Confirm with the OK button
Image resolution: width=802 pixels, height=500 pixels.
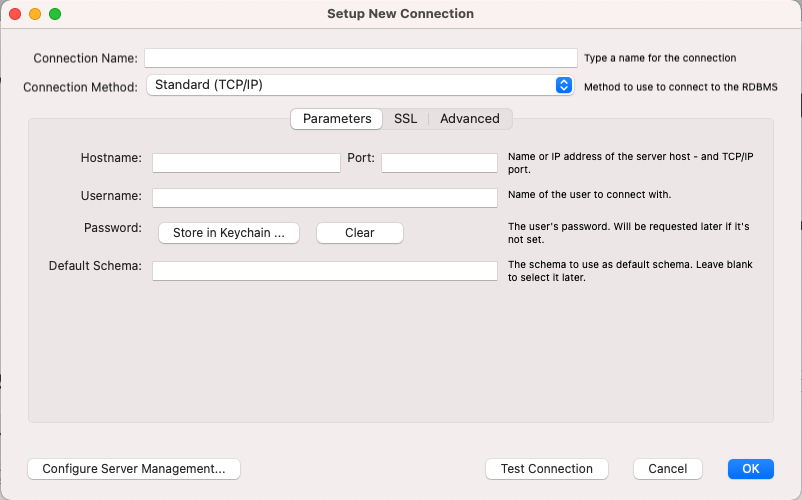coord(751,468)
